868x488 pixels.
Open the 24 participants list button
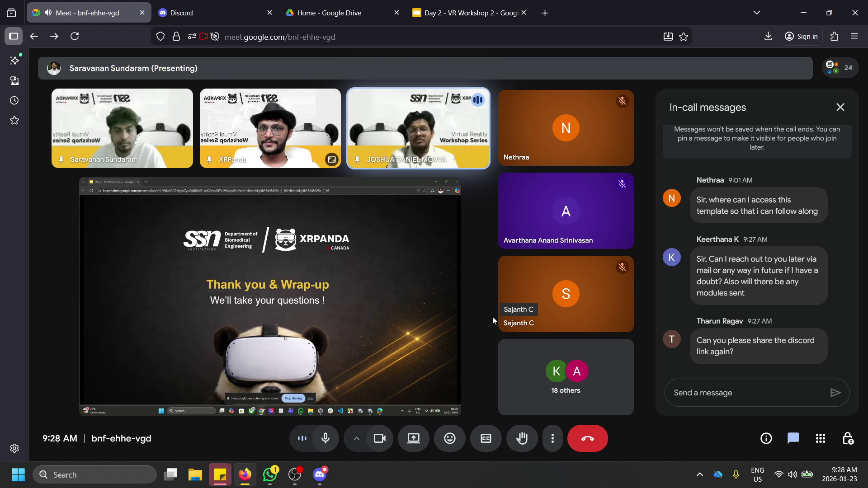coord(840,68)
